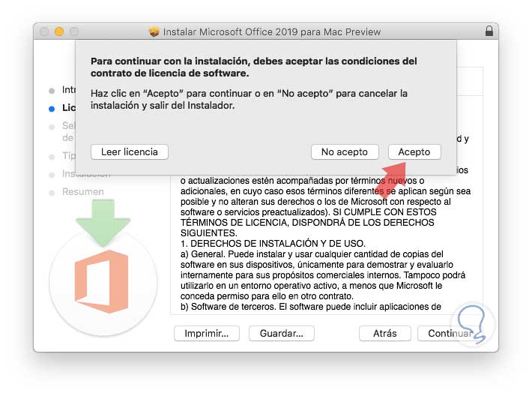The height and width of the screenshot is (396, 532).
Task: Click the yellow minimize window button
Action: pos(59,31)
